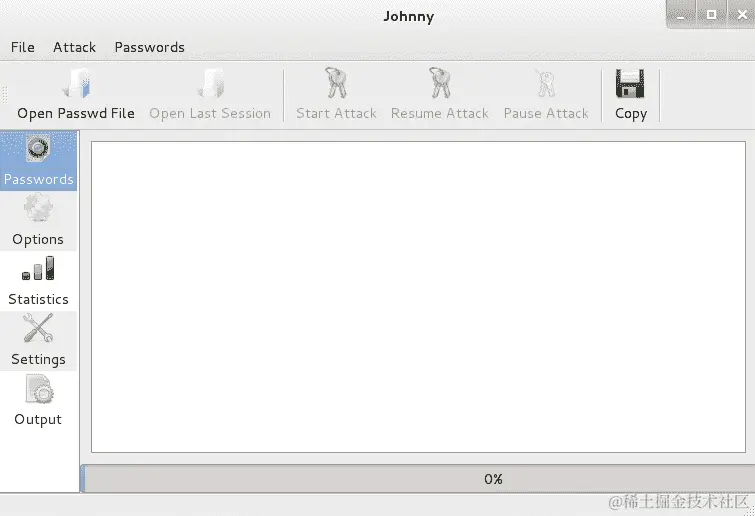This screenshot has height=516, width=755.
Task: Click Open Last Session toolbar icon
Action: [210, 83]
